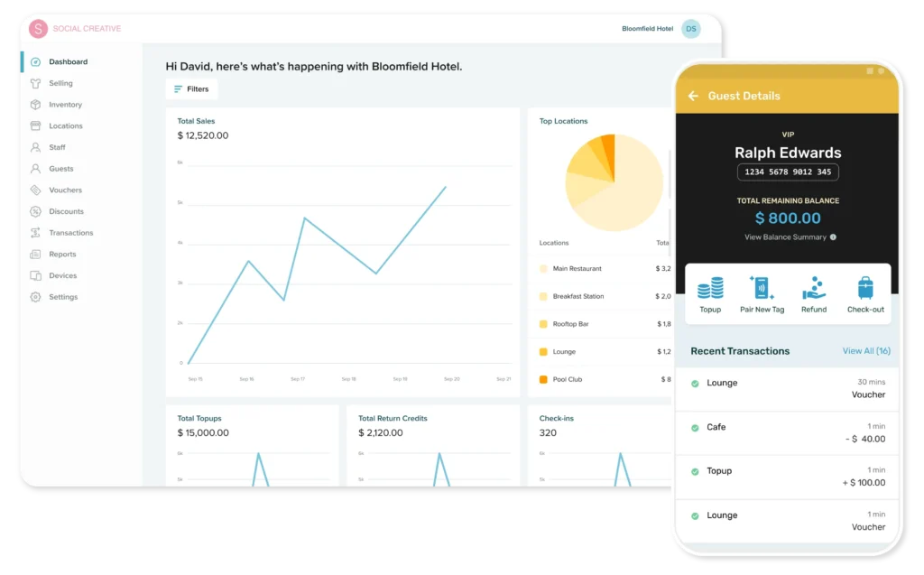
Task: Click the info icon beside View Balance Summary
Action: click(x=833, y=237)
